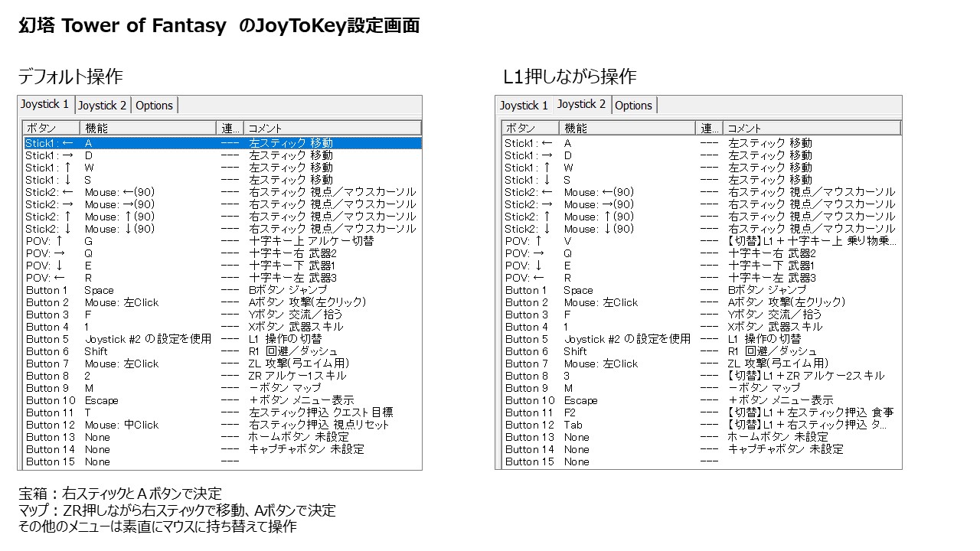Image resolution: width=980 pixels, height=551 pixels.
Task: Select Button 2 左Click row in left panel
Action: pyautogui.click(x=222, y=302)
